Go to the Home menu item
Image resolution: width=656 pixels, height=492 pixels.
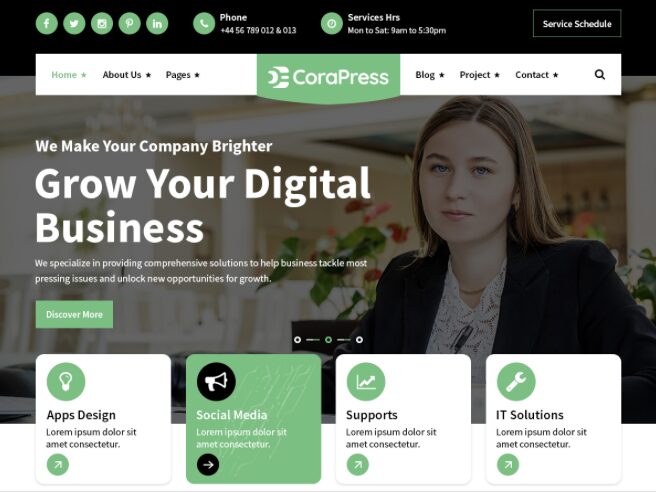69,75
